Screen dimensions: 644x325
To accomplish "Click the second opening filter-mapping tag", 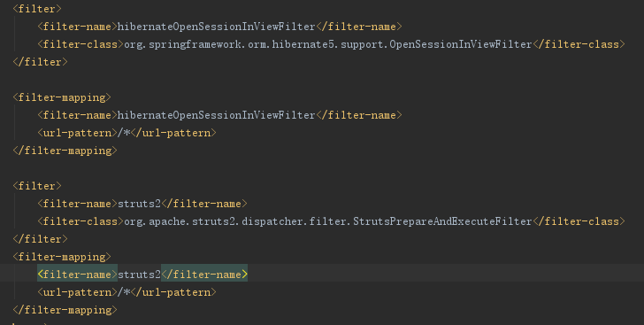I will click(62, 256).
